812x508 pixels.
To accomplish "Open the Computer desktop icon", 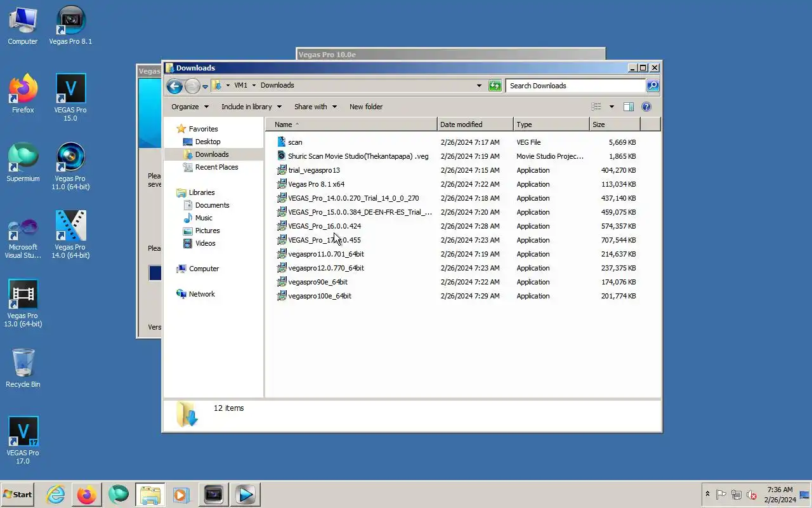I will (23, 25).
